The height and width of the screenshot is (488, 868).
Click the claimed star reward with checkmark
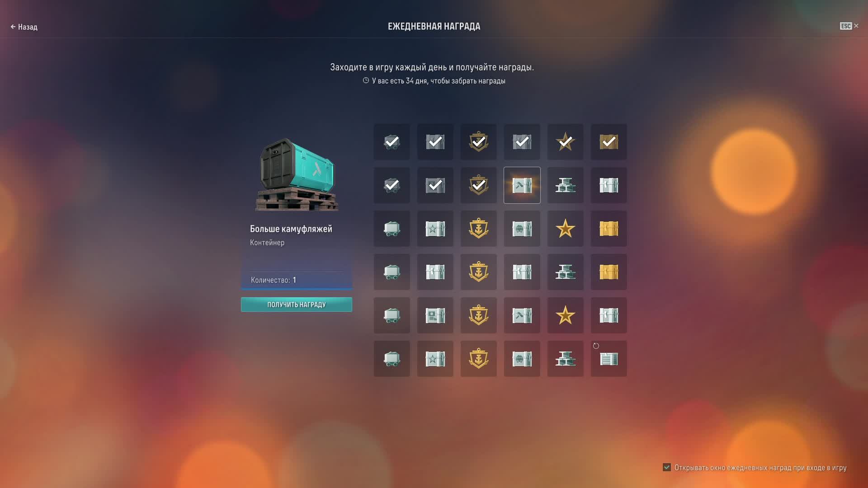coord(565,142)
